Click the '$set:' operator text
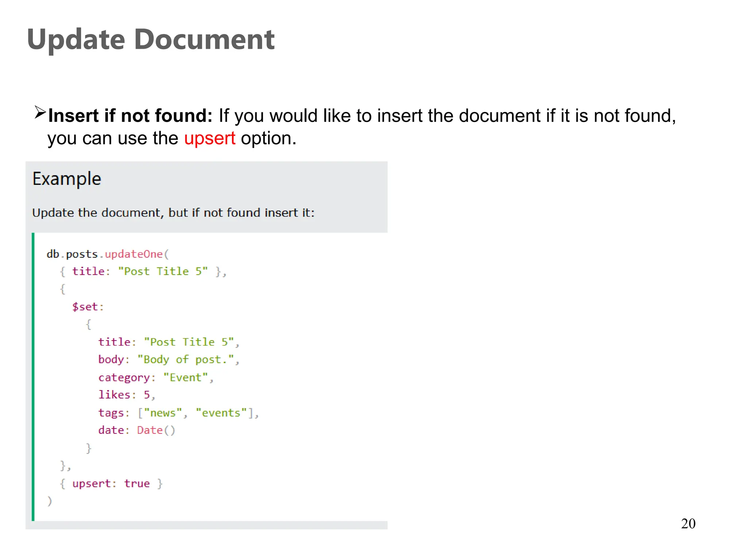Image resolution: width=747 pixels, height=560 pixels. 88,307
